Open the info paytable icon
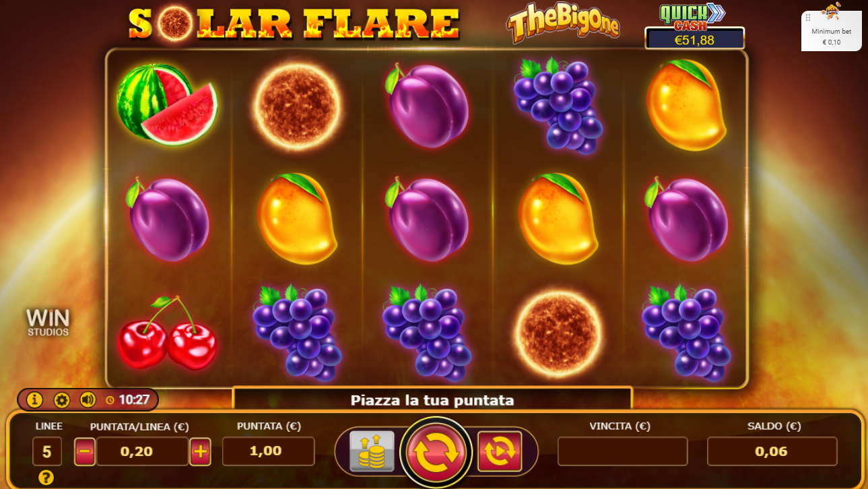This screenshot has height=489, width=868. pyautogui.click(x=34, y=399)
